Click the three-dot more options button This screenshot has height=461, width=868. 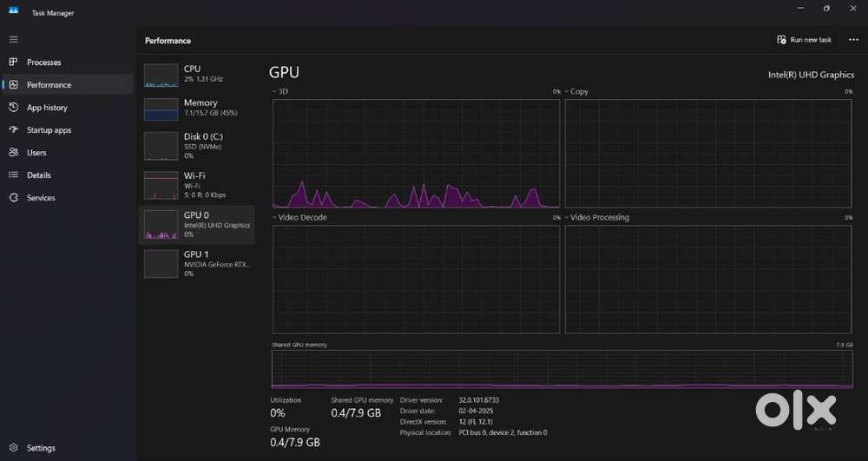(x=853, y=40)
